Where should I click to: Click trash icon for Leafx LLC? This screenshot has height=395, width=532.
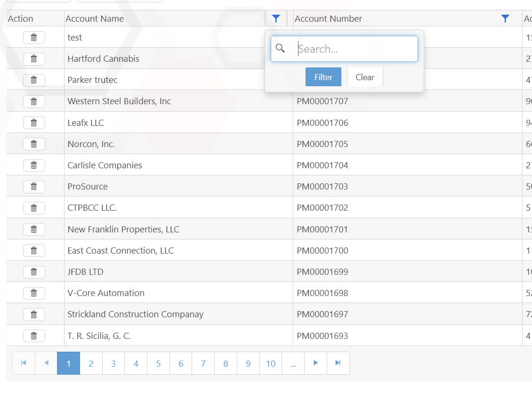34,123
